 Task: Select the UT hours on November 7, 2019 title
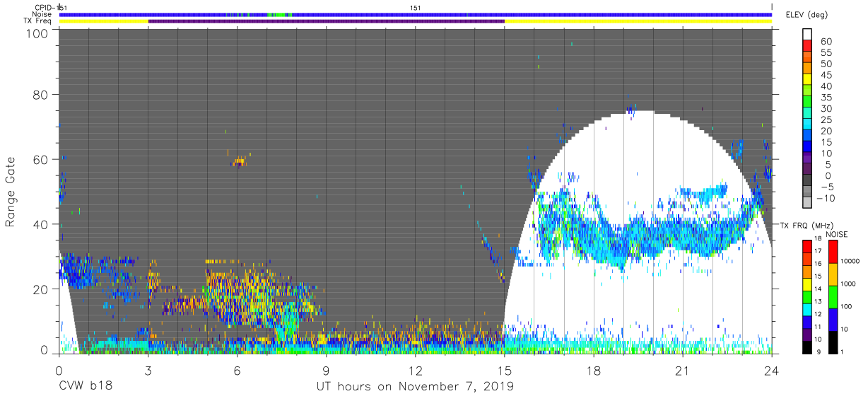415,387
